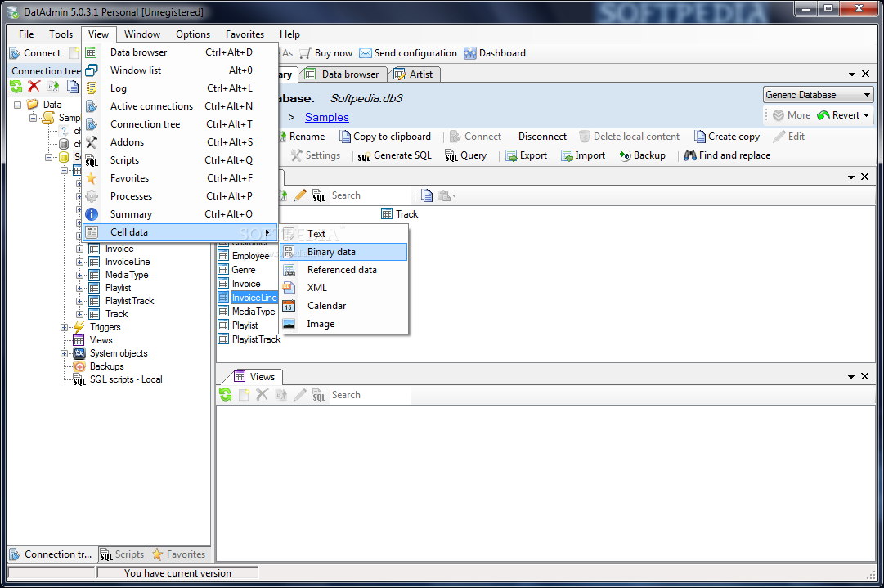Expand the System objects node
Image resolution: width=884 pixels, height=588 pixels.
(x=65, y=353)
